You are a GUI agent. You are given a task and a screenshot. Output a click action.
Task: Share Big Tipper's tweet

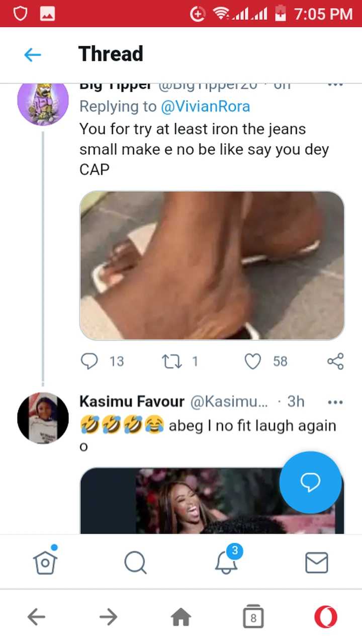(335, 361)
